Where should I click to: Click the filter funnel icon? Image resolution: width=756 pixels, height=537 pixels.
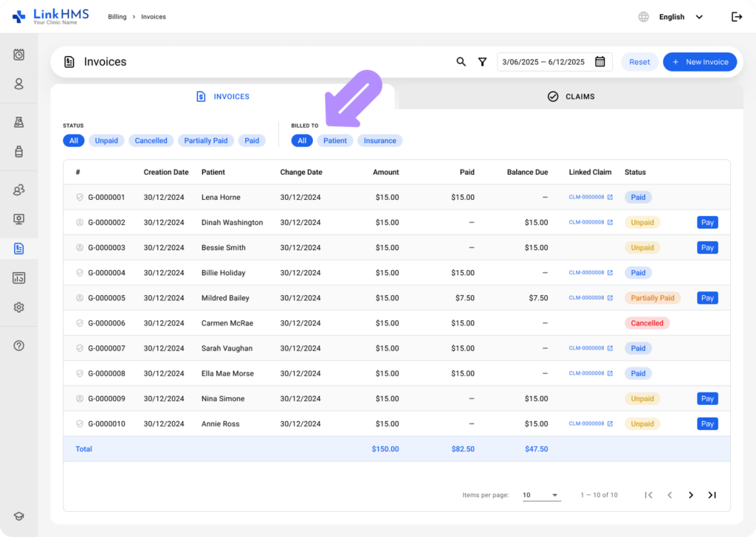(x=482, y=62)
